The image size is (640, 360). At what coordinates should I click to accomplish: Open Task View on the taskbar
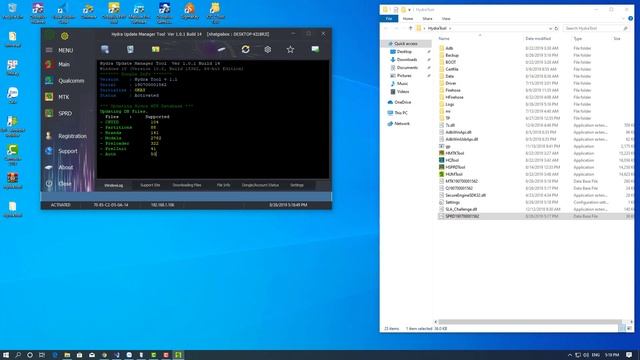click(x=42, y=355)
